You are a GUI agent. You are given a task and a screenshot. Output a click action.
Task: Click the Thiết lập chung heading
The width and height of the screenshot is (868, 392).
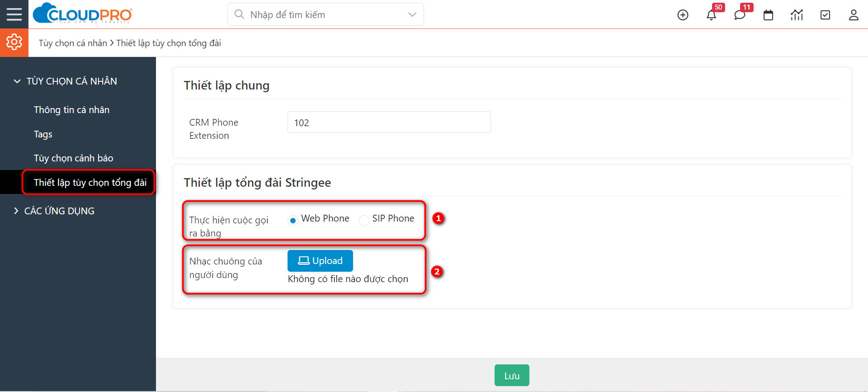tap(226, 85)
